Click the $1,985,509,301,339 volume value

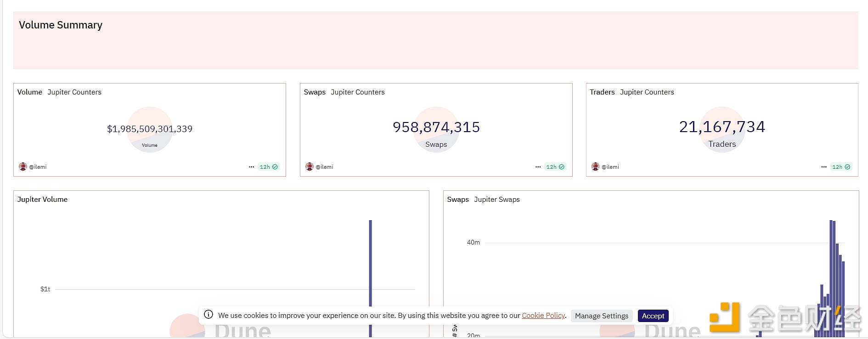[150, 129]
